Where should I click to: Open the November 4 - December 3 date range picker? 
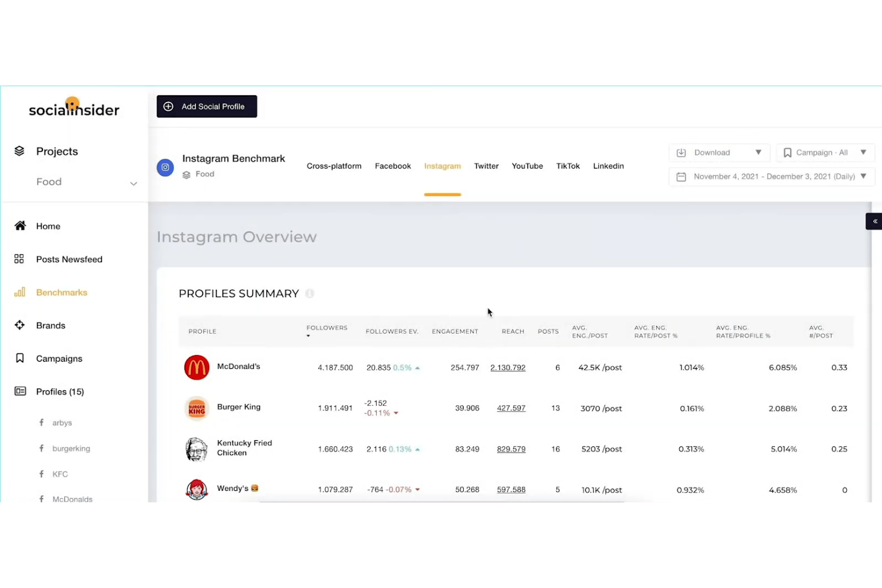point(772,176)
